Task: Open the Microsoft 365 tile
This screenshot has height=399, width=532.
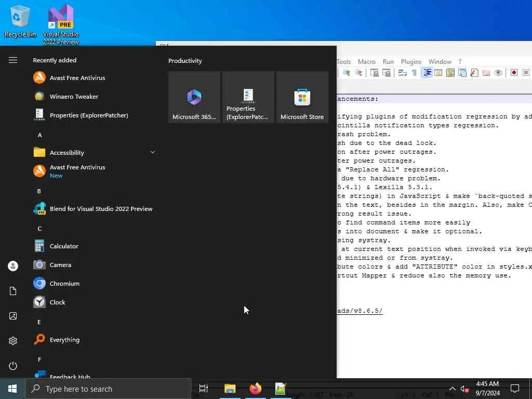Action: [x=194, y=97]
